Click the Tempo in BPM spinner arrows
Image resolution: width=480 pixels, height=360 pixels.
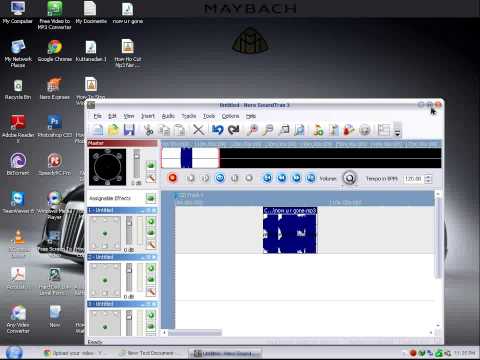(x=428, y=179)
